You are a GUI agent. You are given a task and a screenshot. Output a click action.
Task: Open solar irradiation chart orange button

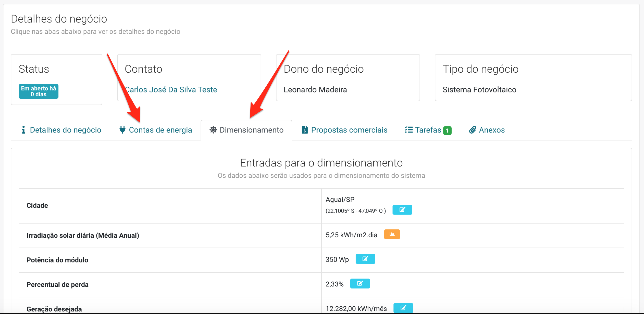(392, 234)
